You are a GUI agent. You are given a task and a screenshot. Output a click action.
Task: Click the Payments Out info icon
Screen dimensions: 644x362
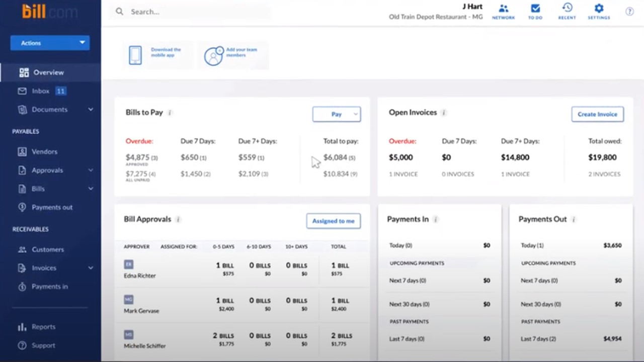[574, 219]
